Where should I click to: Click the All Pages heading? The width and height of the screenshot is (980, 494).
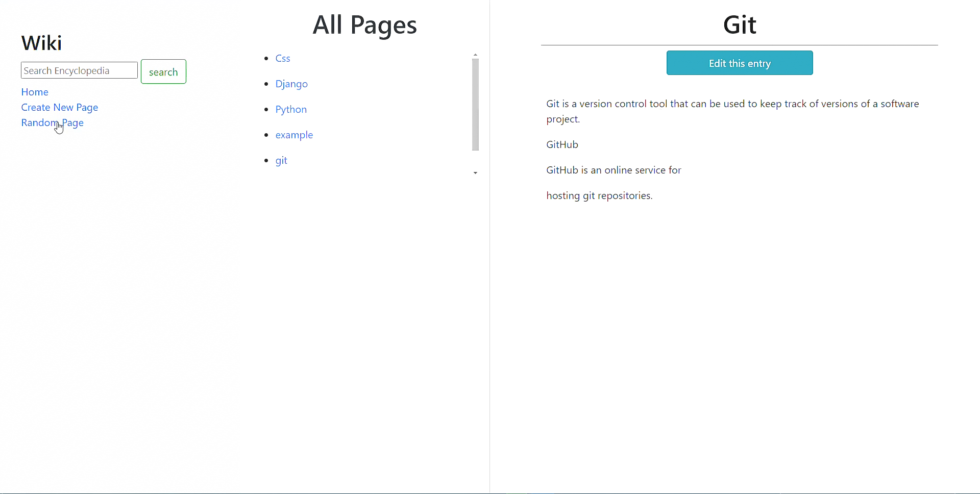tap(364, 24)
